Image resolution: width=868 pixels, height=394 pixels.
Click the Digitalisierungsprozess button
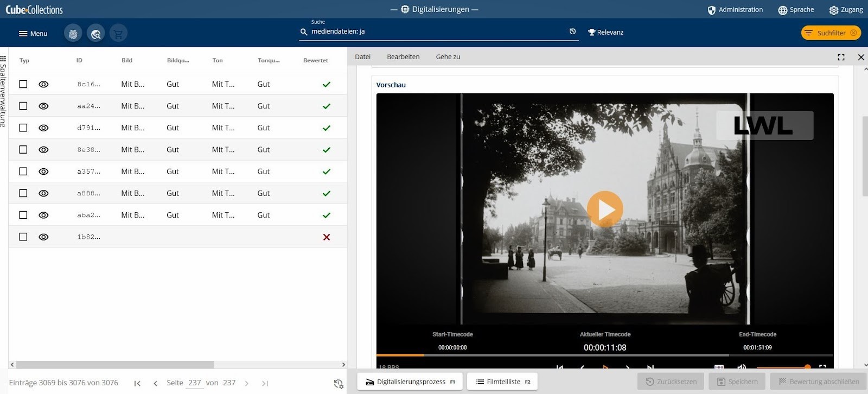click(410, 382)
